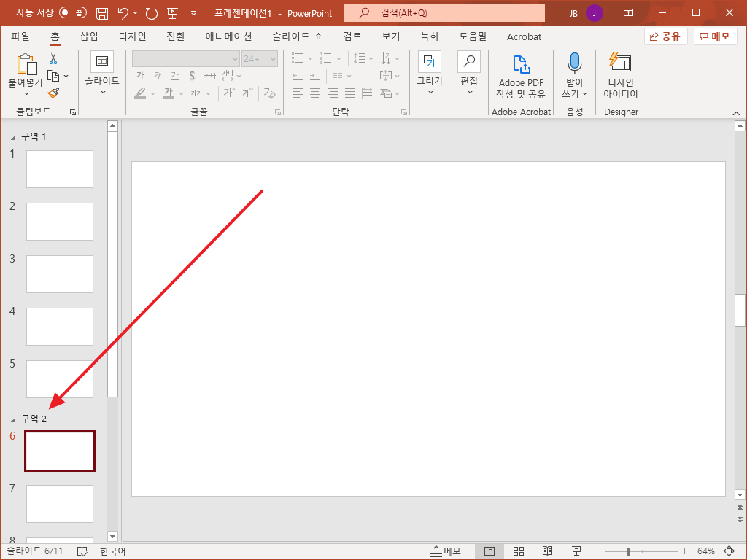Click the 메모 comments button in ribbon
Viewport: 747px width, 560px height.
click(x=715, y=36)
